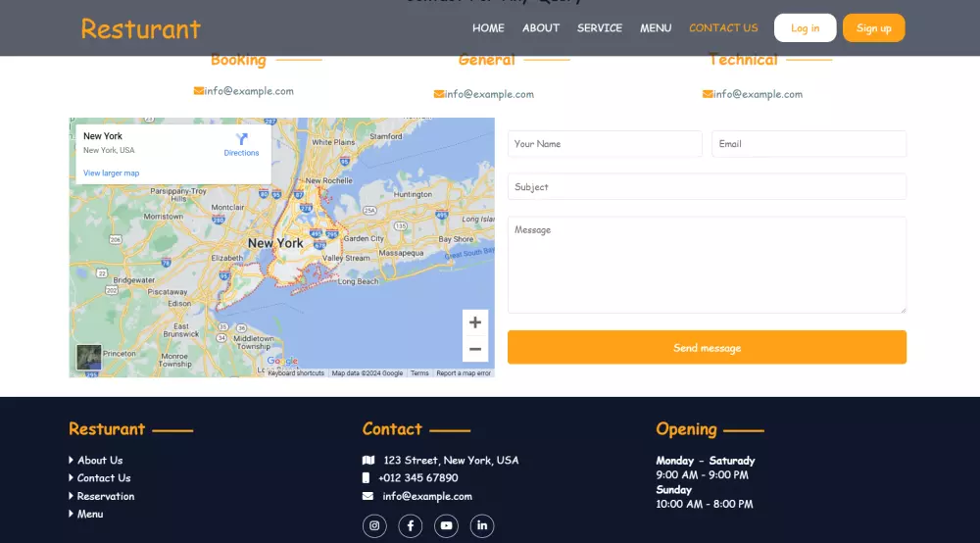The image size is (980, 543).
Task: Click the Send message button
Action: (x=707, y=347)
